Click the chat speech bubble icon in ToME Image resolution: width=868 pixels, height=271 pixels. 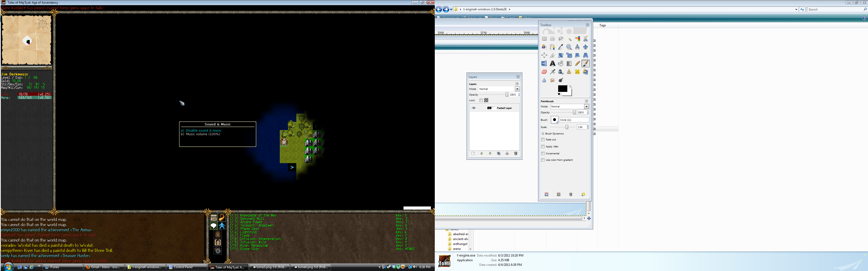(214, 226)
